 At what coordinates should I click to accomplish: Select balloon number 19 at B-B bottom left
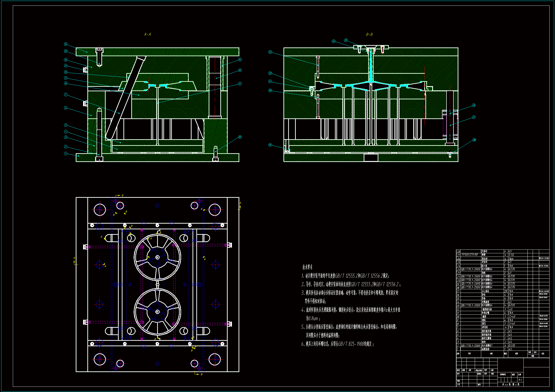[270, 145]
